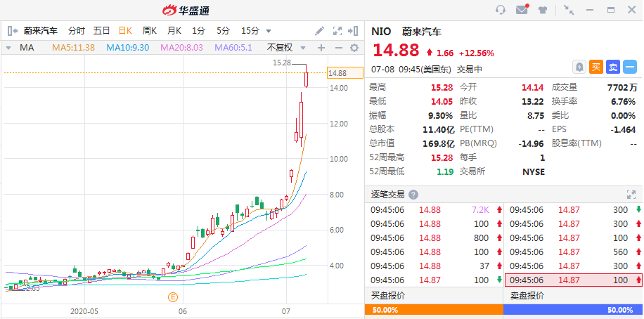Screen dimensions: 644x319
Task: Expand chart to fullscreen view
Action: (x=337, y=31)
